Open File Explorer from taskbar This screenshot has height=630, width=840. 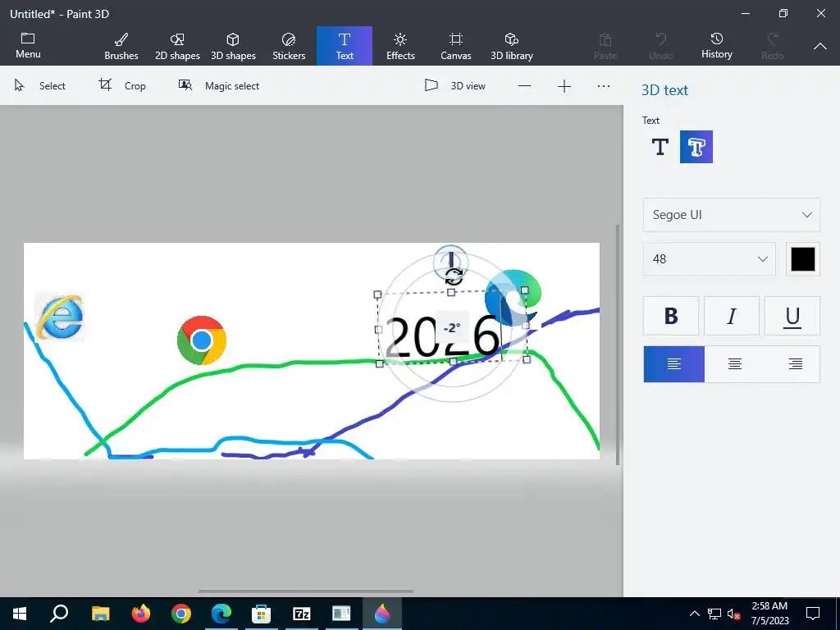pos(100,614)
